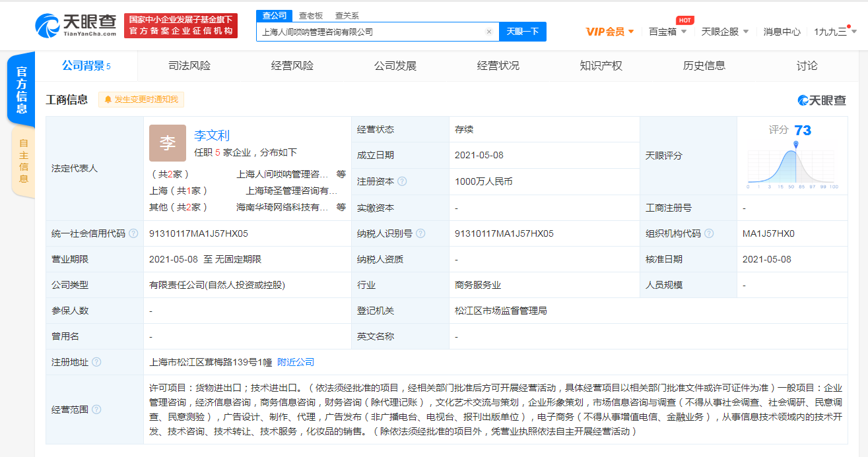Click the TianYanCha logo at top left
Image resolution: width=868 pixels, height=457 pixels.
tap(73, 25)
